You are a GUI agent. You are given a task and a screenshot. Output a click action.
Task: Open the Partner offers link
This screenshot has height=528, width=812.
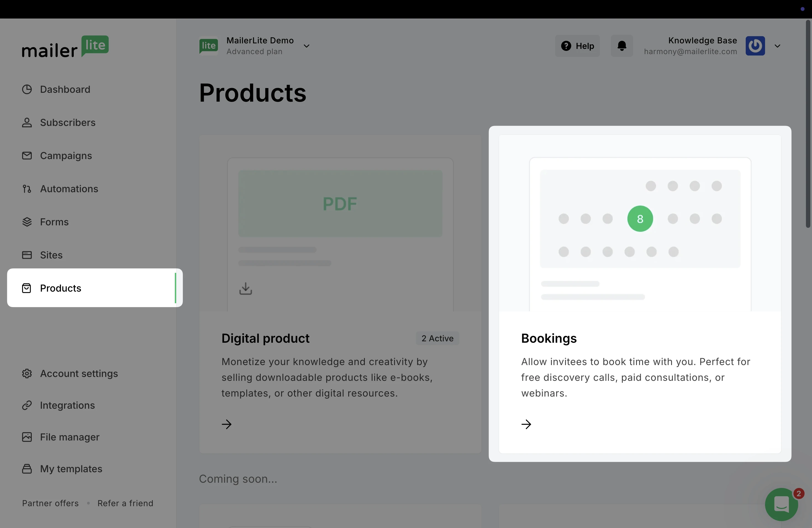point(50,503)
